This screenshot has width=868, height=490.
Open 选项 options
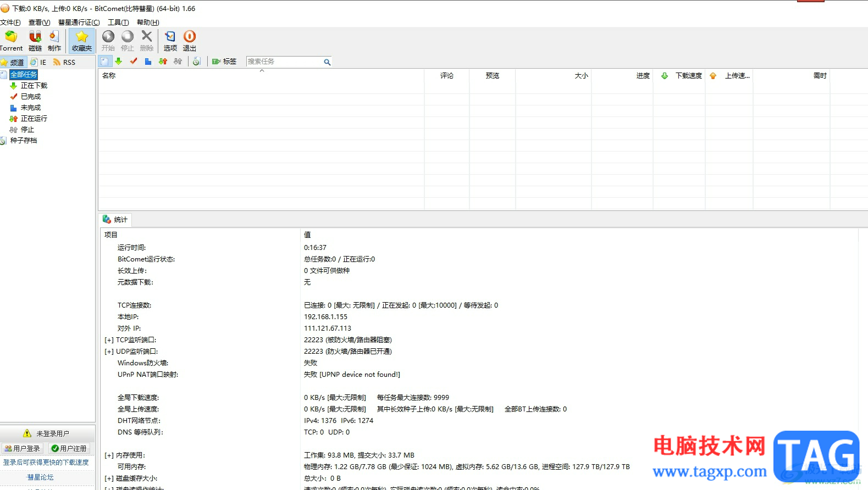click(170, 41)
